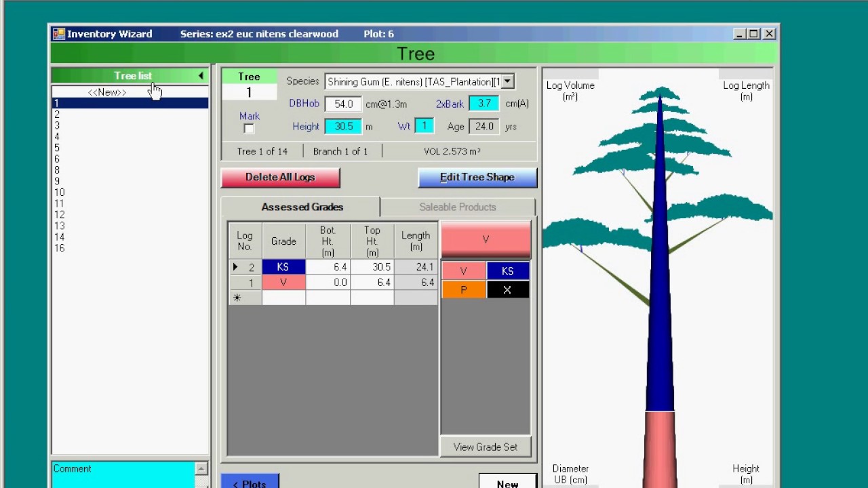The width and height of the screenshot is (868, 488).
Task: Click the Delete All Logs button
Action: tap(280, 178)
